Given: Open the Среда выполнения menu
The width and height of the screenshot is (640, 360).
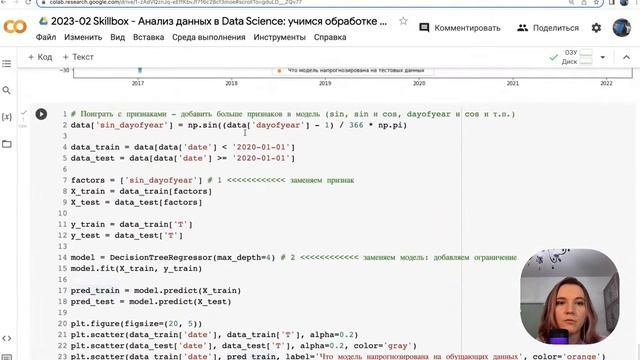Looking at the screenshot, I should [x=209, y=37].
